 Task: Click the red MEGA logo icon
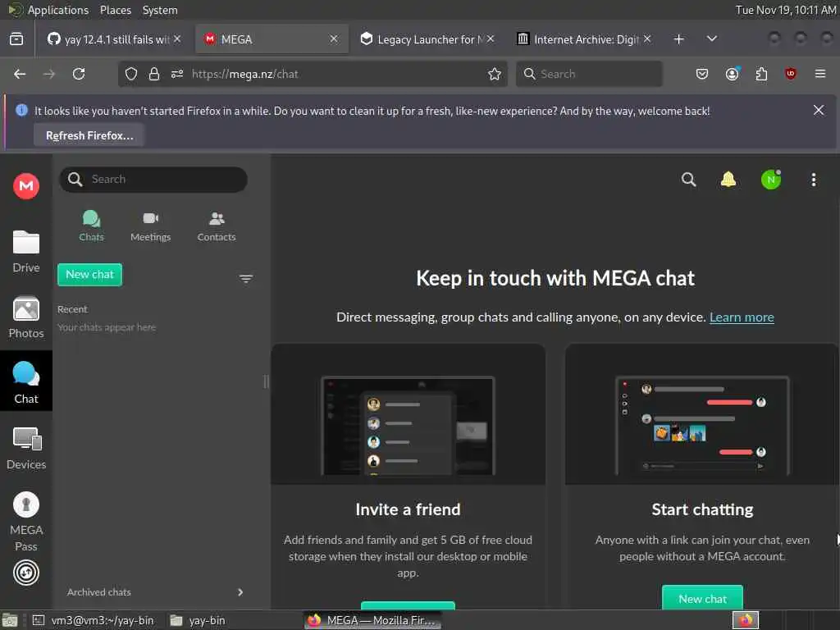[26, 186]
